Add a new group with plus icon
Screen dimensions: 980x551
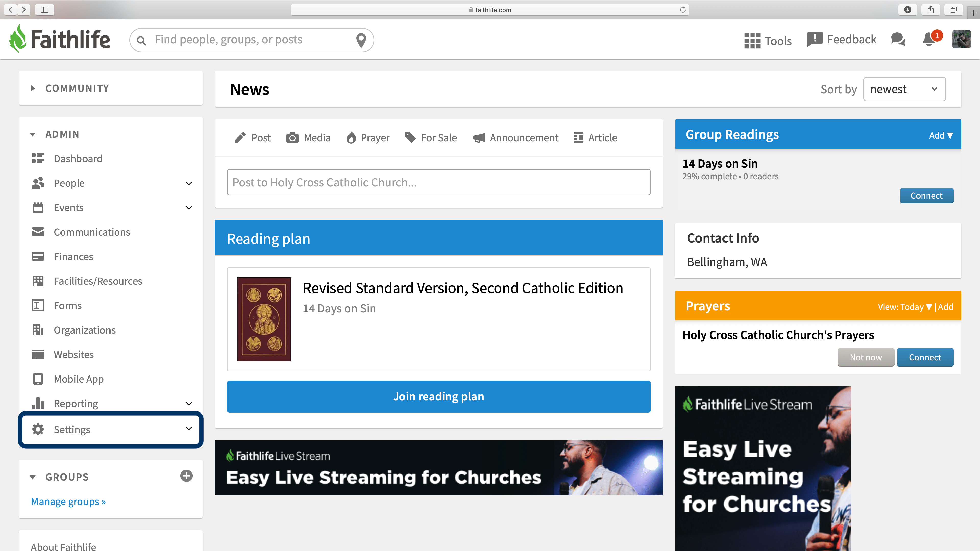pos(186,476)
